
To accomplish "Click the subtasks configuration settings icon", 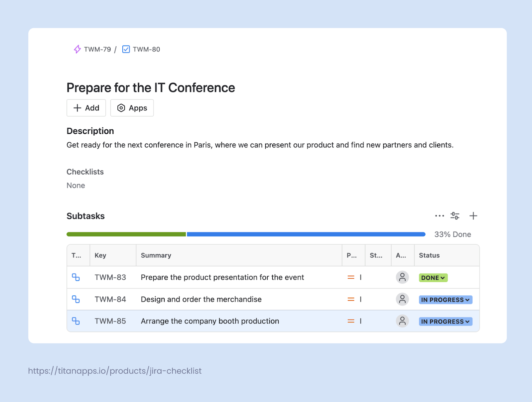I will point(455,216).
